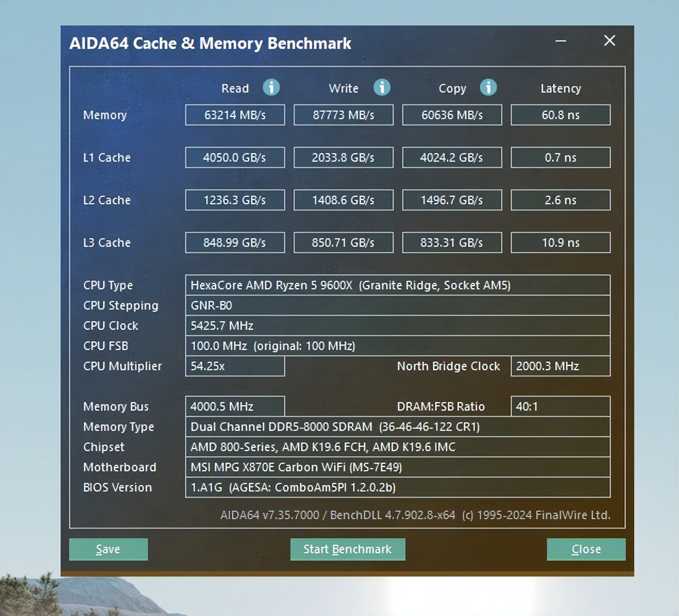Viewport: 679px width, 616px height.
Task: Click the CPU Clock value 5425.7 MHz
Action: [398, 326]
